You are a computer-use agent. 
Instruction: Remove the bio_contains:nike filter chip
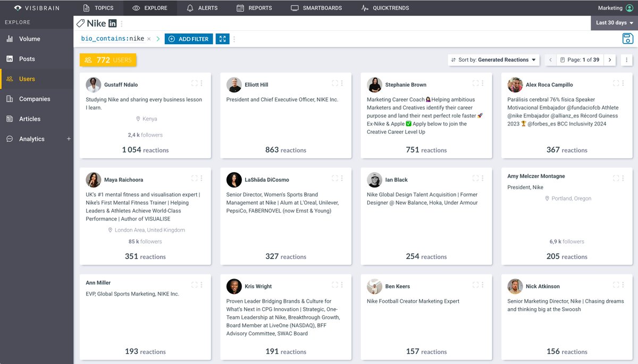149,39
